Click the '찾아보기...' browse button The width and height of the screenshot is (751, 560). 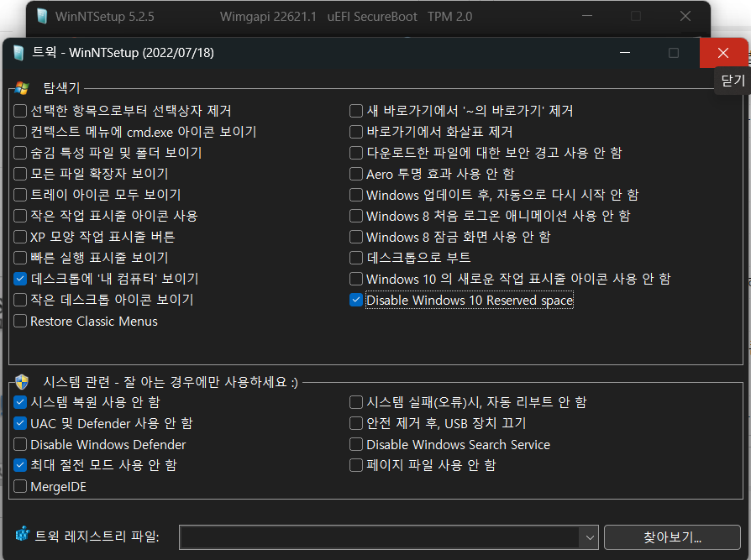click(672, 537)
